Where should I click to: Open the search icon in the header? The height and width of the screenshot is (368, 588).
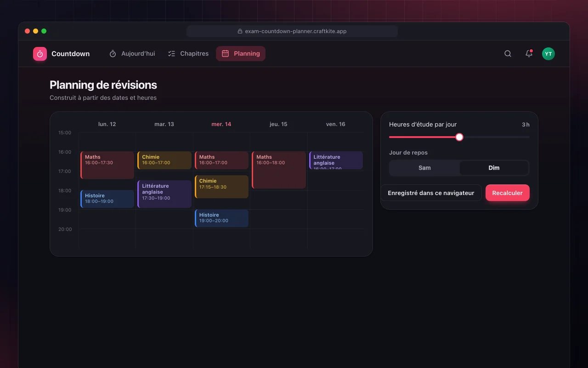pos(508,54)
